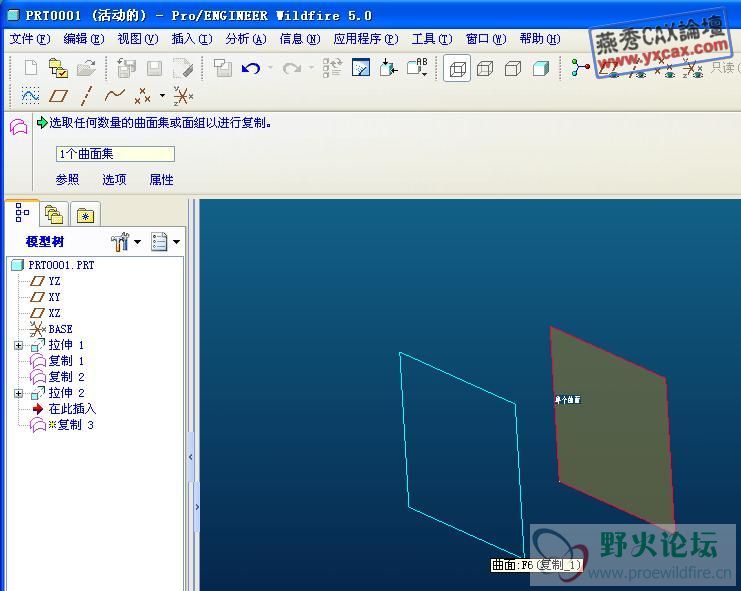Viewport: 741px width, 591px height.
Task: Open the 信息(N) menu
Action: [x=300, y=39]
